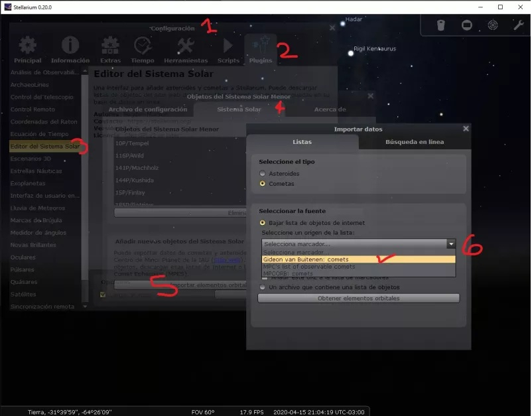Screen dimensions: 532x416
Task: Collapse the Selecciona marcador dropdown arrow
Action: coord(451,243)
